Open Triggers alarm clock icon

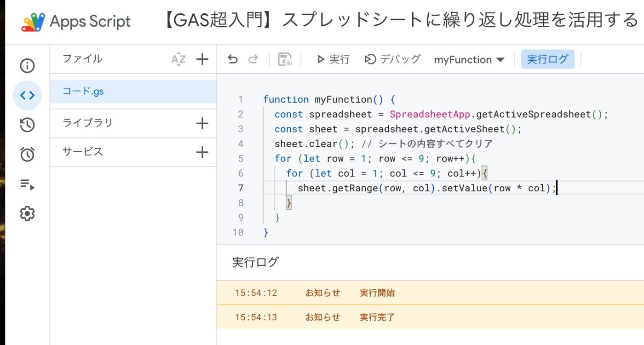[x=27, y=155]
